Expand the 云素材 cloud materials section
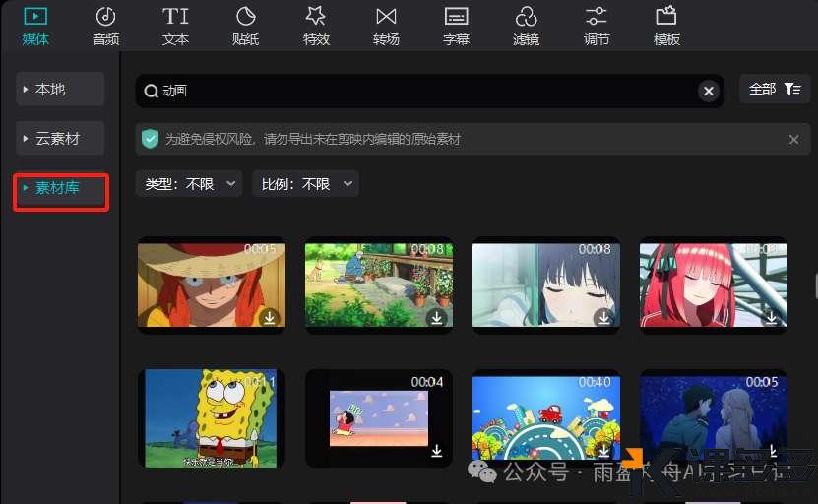Image resolution: width=818 pixels, height=504 pixels. pos(60,138)
